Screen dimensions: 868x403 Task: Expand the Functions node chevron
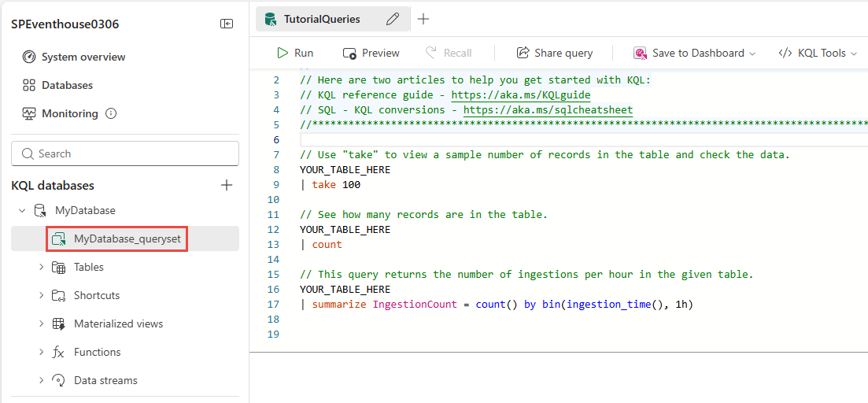click(41, 352)
